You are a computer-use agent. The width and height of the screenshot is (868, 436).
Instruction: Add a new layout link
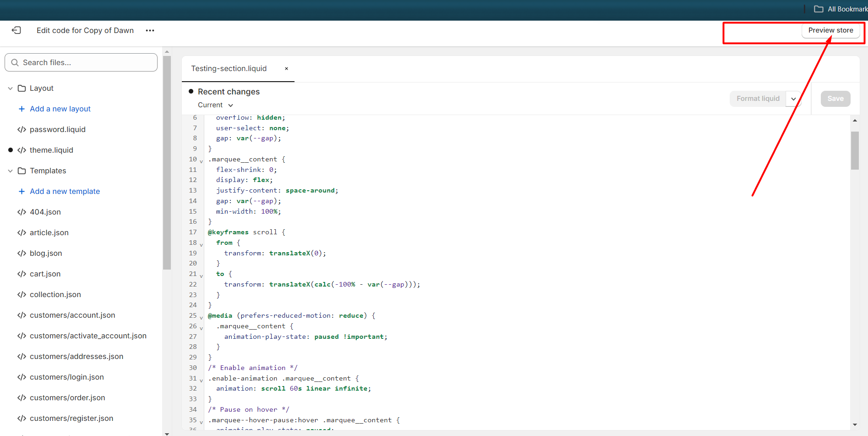click(60, 109)
